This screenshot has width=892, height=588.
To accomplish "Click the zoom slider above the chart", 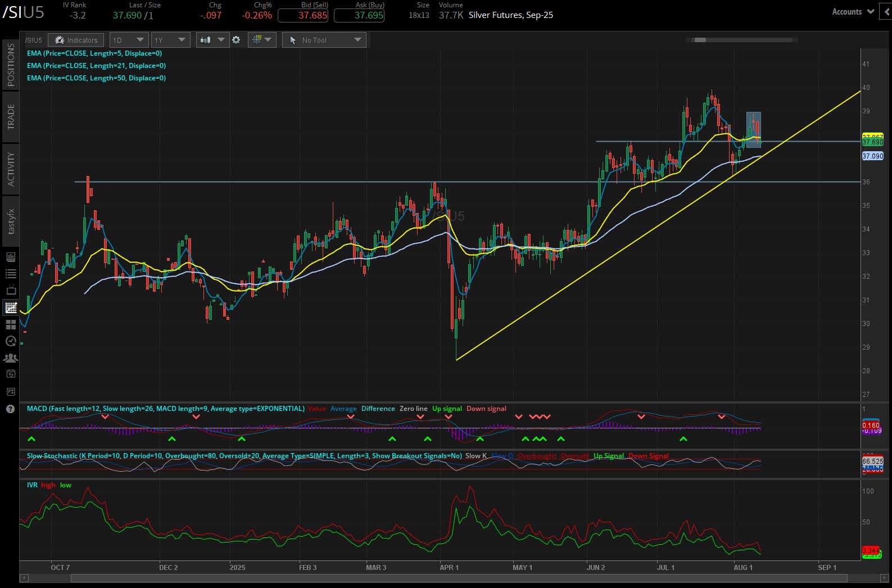I will 700,40.
